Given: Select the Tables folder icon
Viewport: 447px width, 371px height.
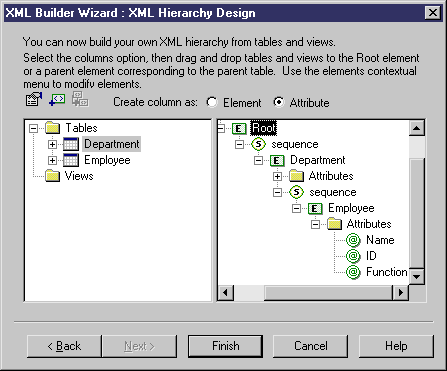Looking at the screenshot, I should (x=53, y=128).
